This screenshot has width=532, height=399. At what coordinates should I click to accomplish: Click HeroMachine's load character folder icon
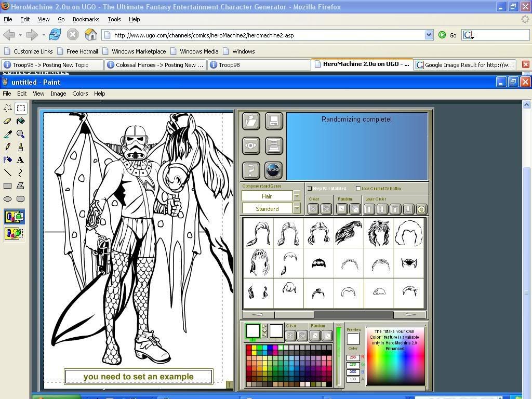[251, 121]
